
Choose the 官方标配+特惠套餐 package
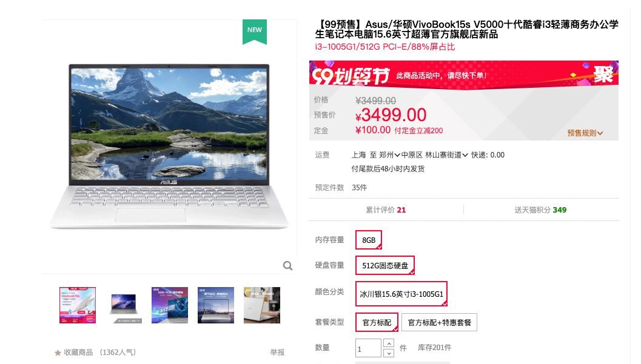[440, 322]
